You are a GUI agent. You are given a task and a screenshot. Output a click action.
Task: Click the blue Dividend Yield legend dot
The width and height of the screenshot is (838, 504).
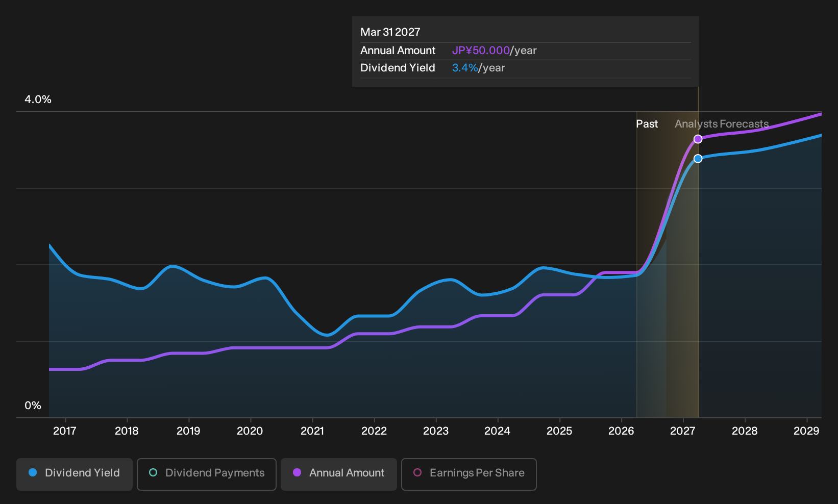[x=33, y=473]
